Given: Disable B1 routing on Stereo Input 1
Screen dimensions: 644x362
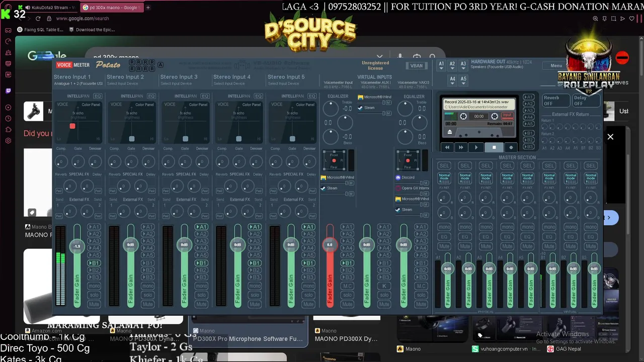Looking at the screenshot, I should point(94,263).
